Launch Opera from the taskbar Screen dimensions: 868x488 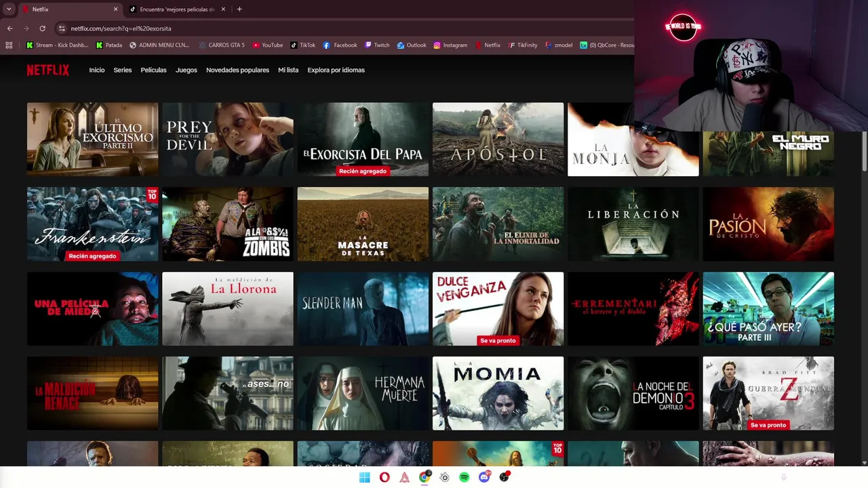pyautogui.click(x=384, y=477)
